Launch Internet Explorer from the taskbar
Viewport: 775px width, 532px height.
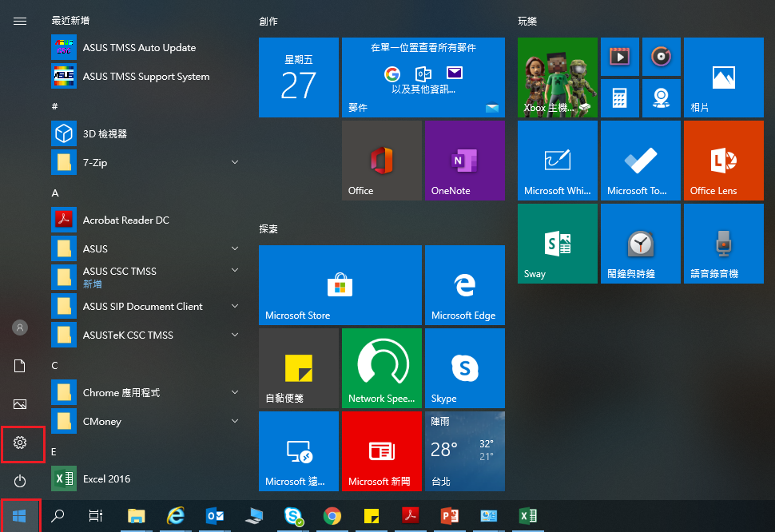[176, 516]
